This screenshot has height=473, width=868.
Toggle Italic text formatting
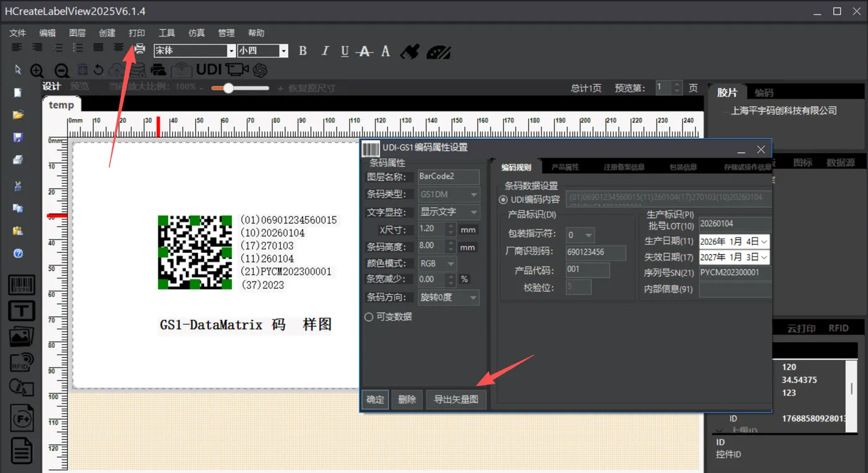click(324, 51)
